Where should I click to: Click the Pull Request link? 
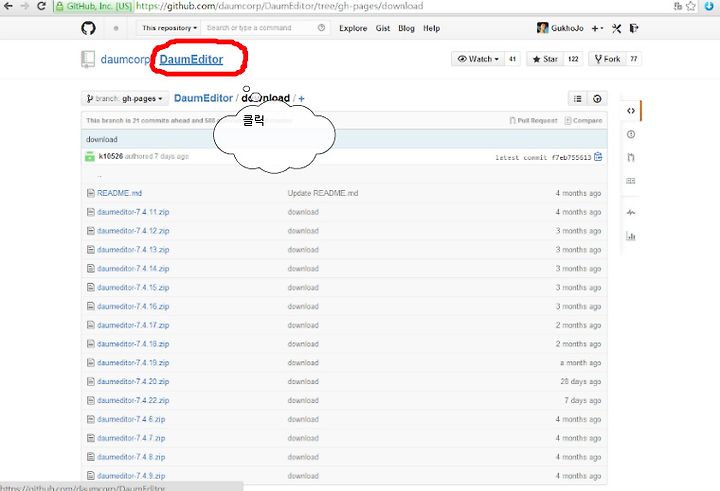[x=533, y=120]
